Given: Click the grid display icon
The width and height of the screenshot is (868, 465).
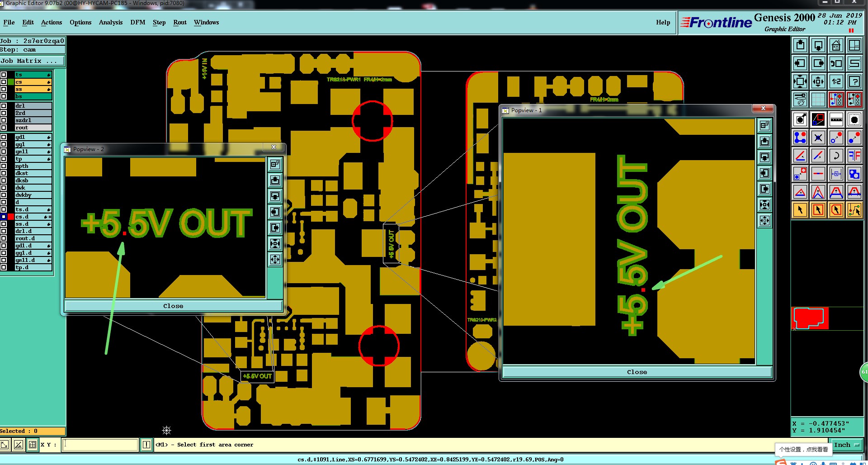Looking at the screenshot, I should pyautogui.click(x=818, y=100).
